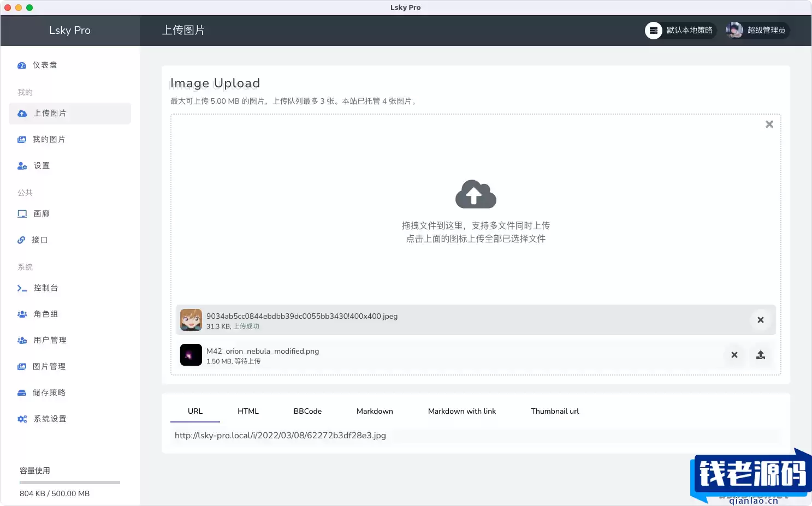Click the link icon beside 接口
This screenshot has height=506, width=812.
point(21,240)
